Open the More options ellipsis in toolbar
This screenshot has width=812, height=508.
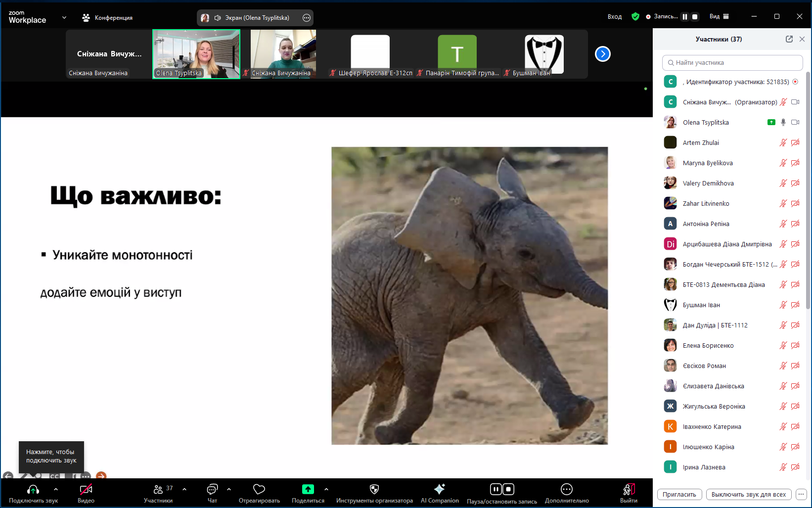pyautogui.click(x=566, y=489)
